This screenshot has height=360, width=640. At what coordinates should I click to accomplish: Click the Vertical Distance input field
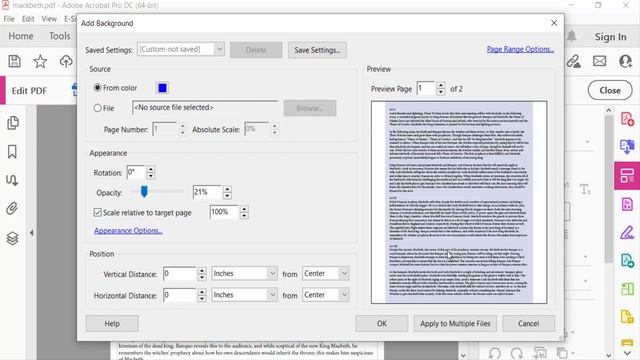pos(180,273)
